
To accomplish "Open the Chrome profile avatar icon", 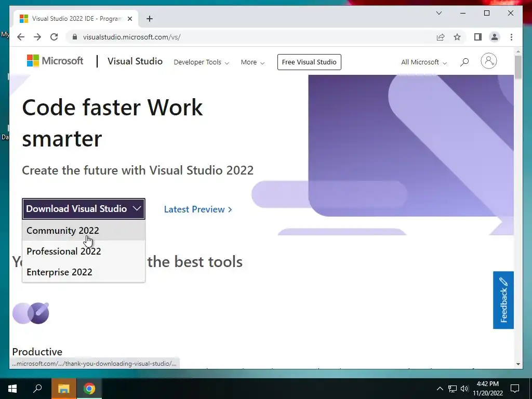I will click(495, 37).
